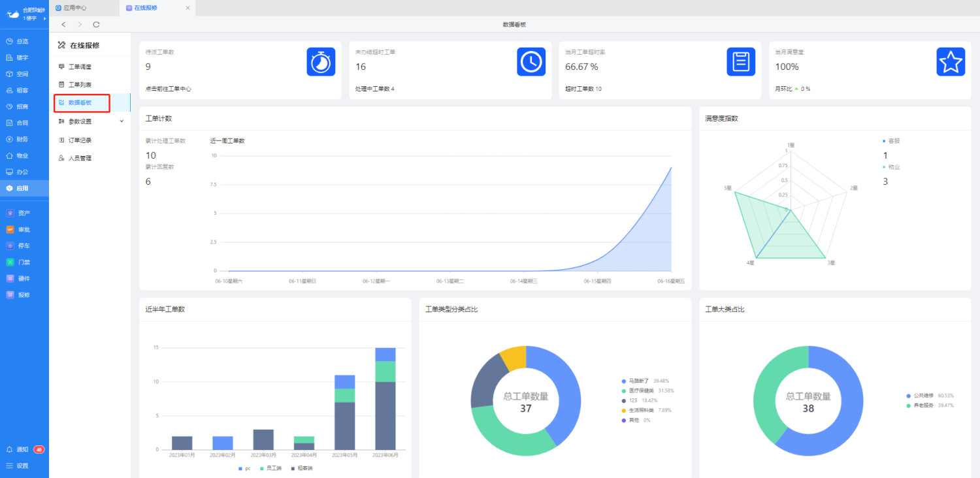This screenshot has width=980, height=478.
Task: Open 人员管理 menu item
Action: 80,158
